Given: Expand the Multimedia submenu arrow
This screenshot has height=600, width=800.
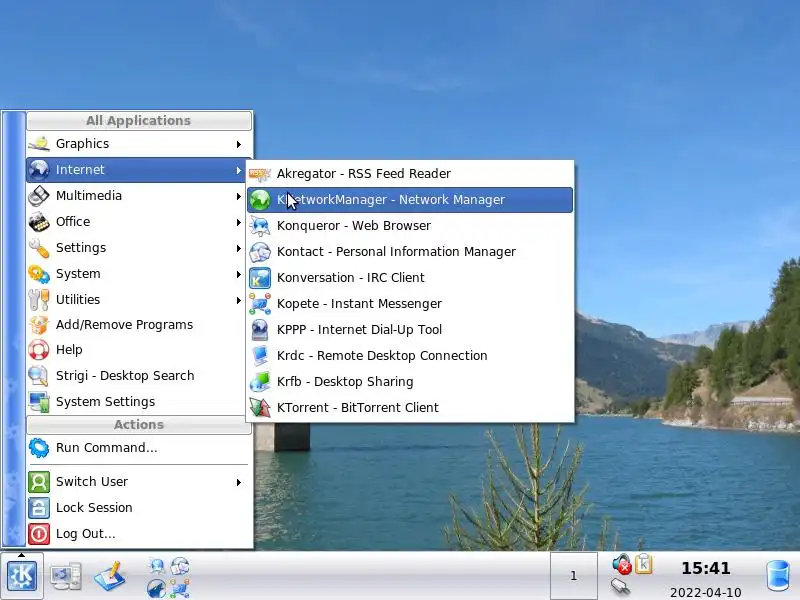Looking at the screenshot, I should click(x=238, y=196).
